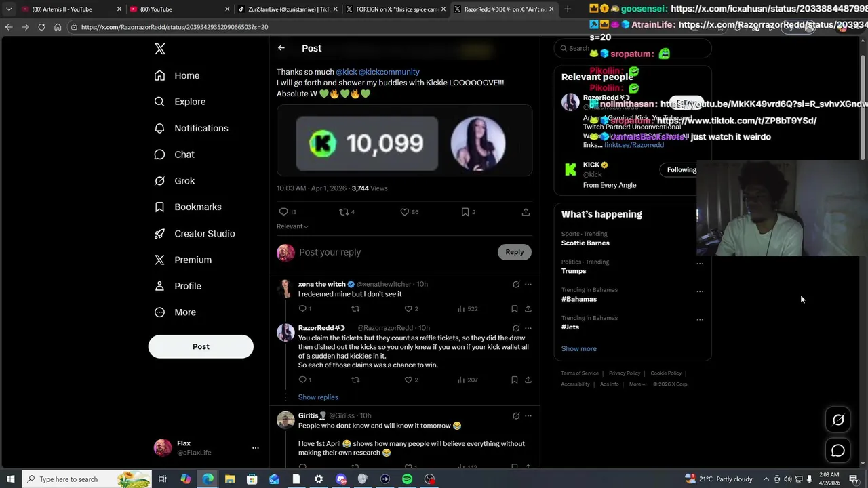This screenshot has width=868, height=488.
Task: Click Show replies link
Action: click(318, 397)
